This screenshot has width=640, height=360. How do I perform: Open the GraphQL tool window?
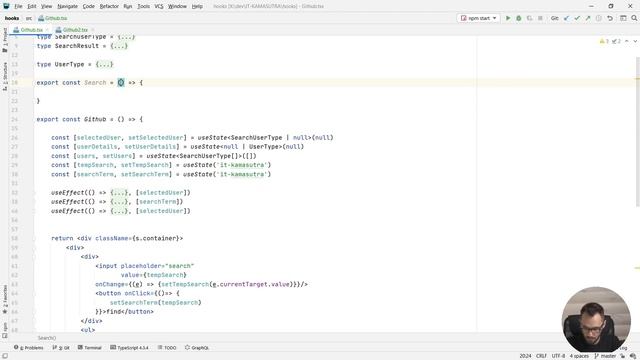point(197,348)
